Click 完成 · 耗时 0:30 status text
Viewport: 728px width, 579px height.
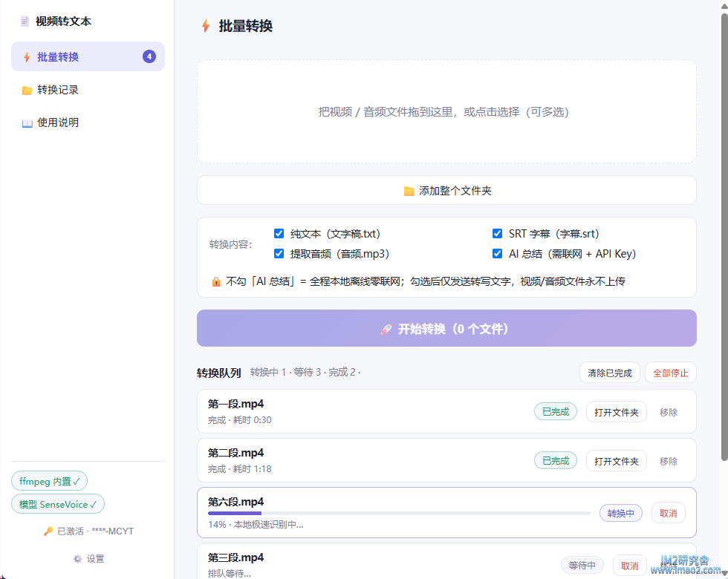tap(239, 420)
